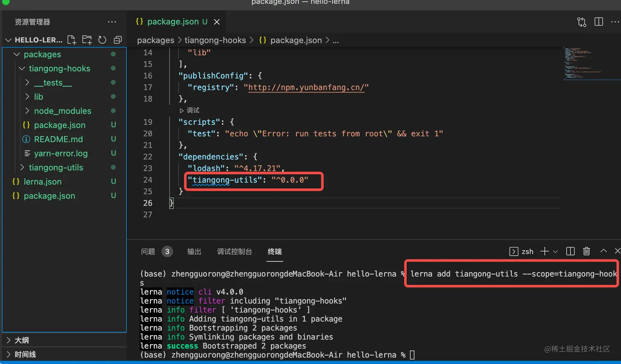Collapse the packages folder
621x364 pixels.
click(17, 54)
